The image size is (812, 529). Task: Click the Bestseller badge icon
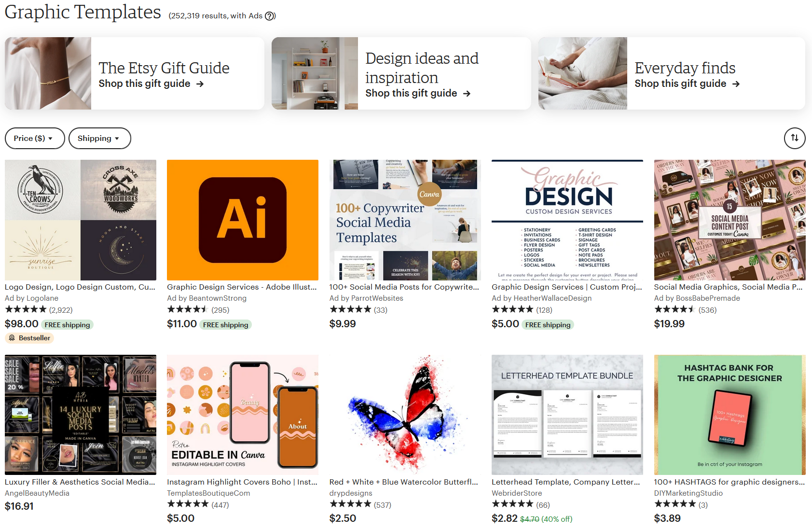point(11,338)
